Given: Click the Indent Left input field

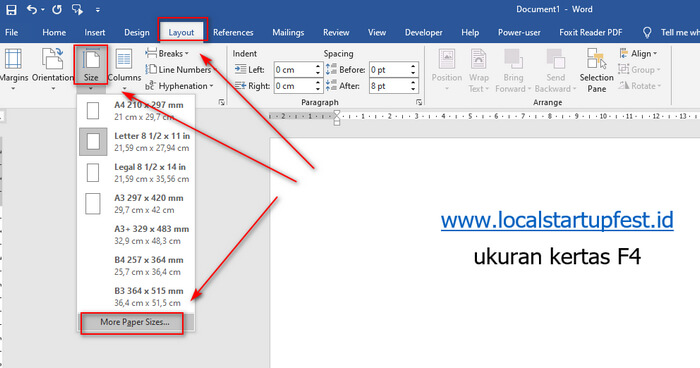Looking at the screenshot, I should click(294, 70).
